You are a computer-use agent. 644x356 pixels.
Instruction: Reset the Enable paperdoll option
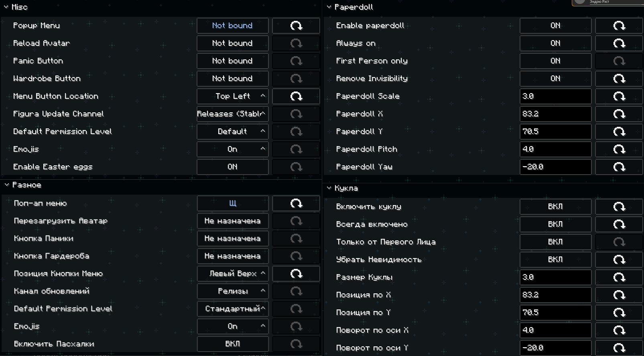point(619,26)
